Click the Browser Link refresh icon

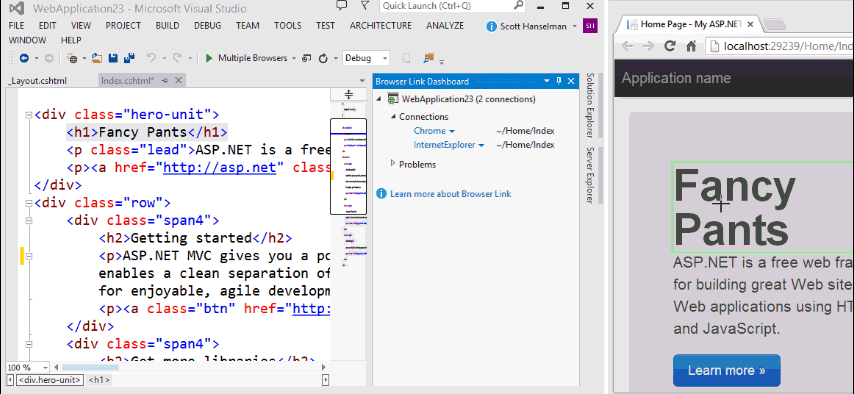coord(323,58)
